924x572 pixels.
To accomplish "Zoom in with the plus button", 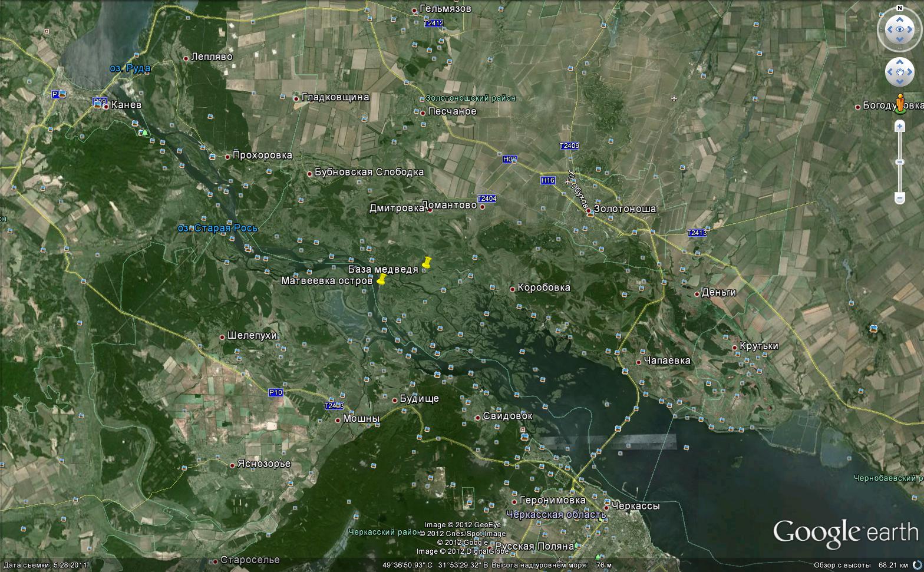I will coord(900,126).
